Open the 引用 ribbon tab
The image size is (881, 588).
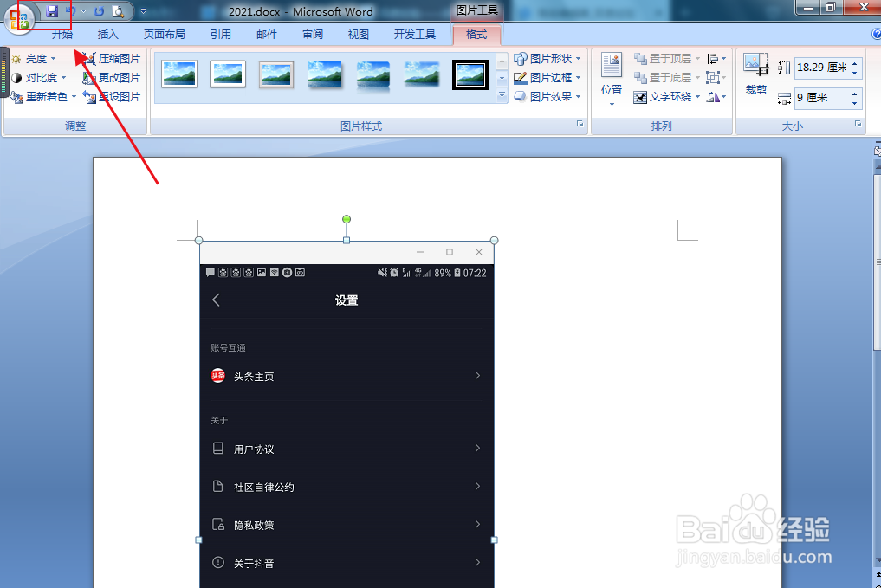[220, 35]
